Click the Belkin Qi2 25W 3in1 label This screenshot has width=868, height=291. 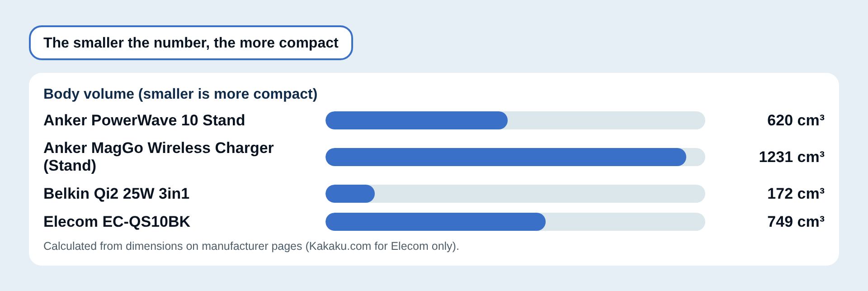tap(116, 194)
